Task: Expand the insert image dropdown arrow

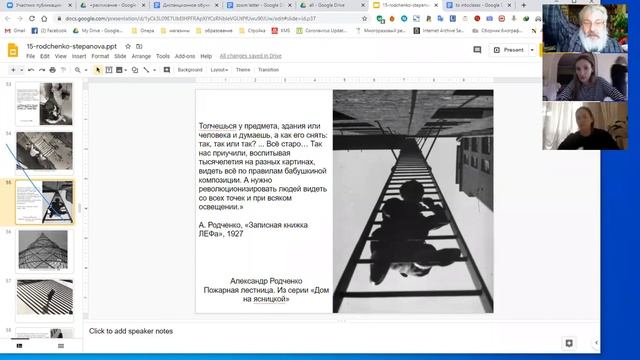Action: (x=125, y=70)
